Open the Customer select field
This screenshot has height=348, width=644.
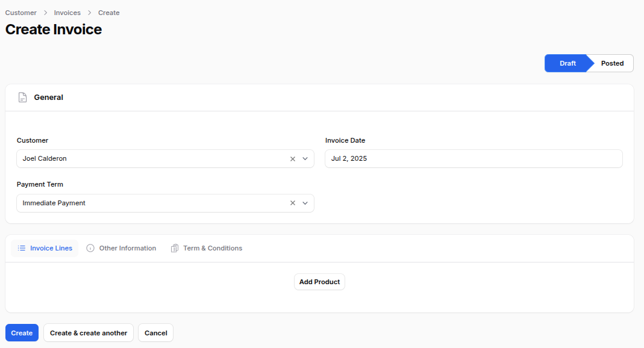pyautogui.click(x=165, y=159)
